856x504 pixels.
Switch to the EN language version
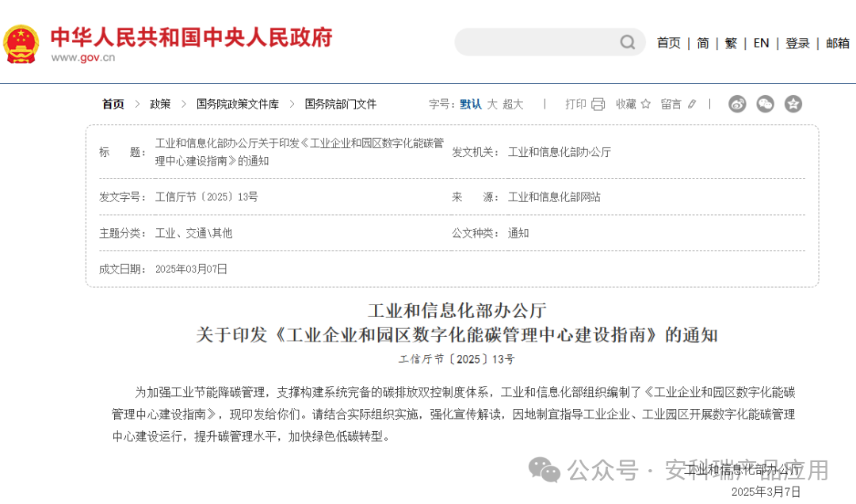761,44
